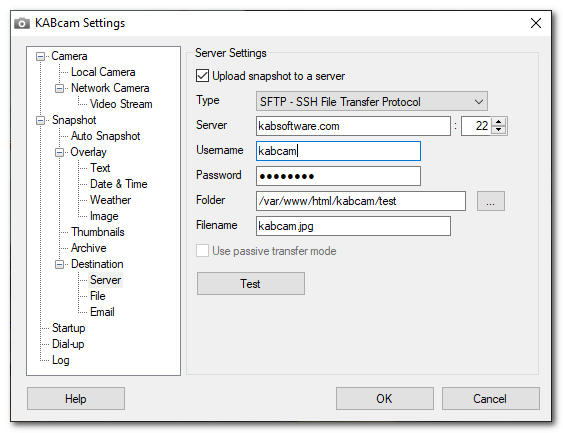This screenshot has height=433, width=563.
Task: Collapse the Destination tree node
Action: 59,264
